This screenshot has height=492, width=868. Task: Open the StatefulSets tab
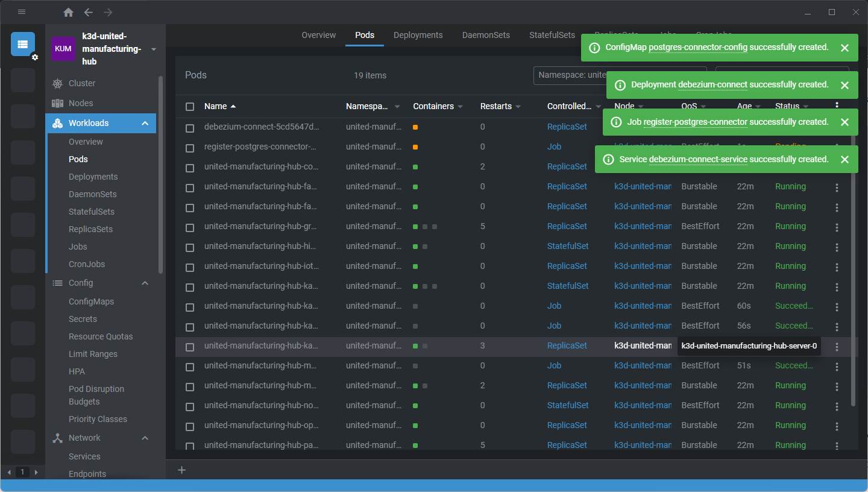click(552, 35)
